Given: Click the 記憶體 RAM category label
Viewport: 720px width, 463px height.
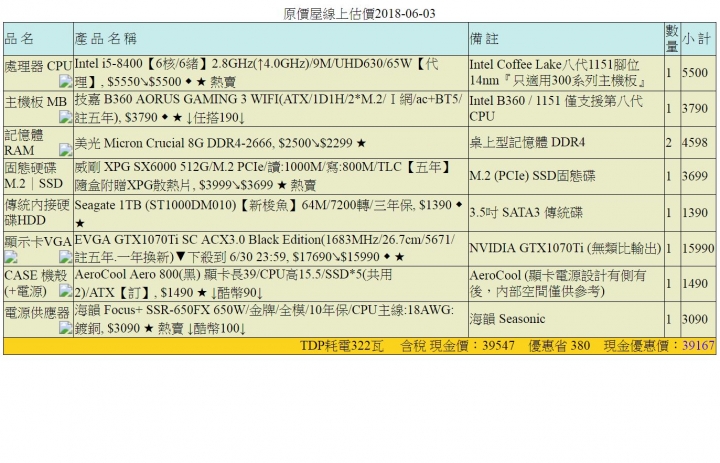Looking at the screenshot, I should (24, 143).
